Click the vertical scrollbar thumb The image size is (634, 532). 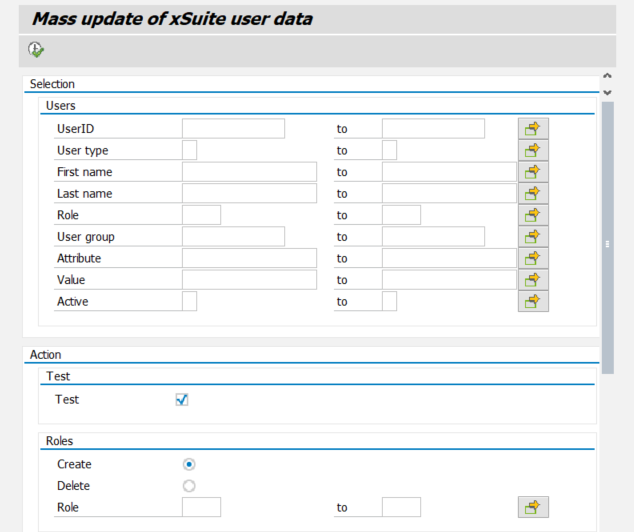607,238
